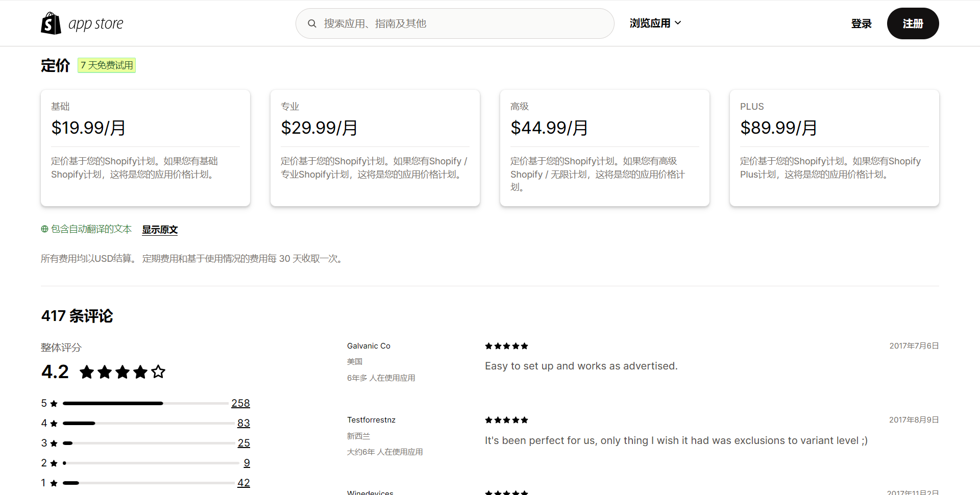Screen dimensions: 980x495
Task: Click the search magnifier icon
Action: click(312, 23)
